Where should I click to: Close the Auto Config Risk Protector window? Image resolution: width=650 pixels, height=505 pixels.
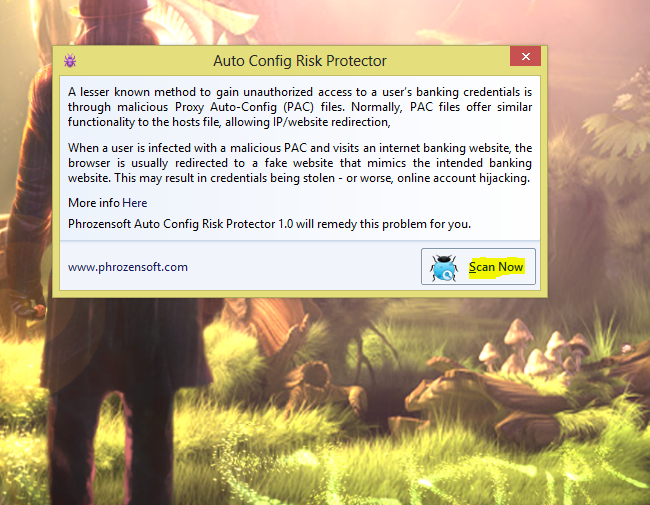coord(525,56)
